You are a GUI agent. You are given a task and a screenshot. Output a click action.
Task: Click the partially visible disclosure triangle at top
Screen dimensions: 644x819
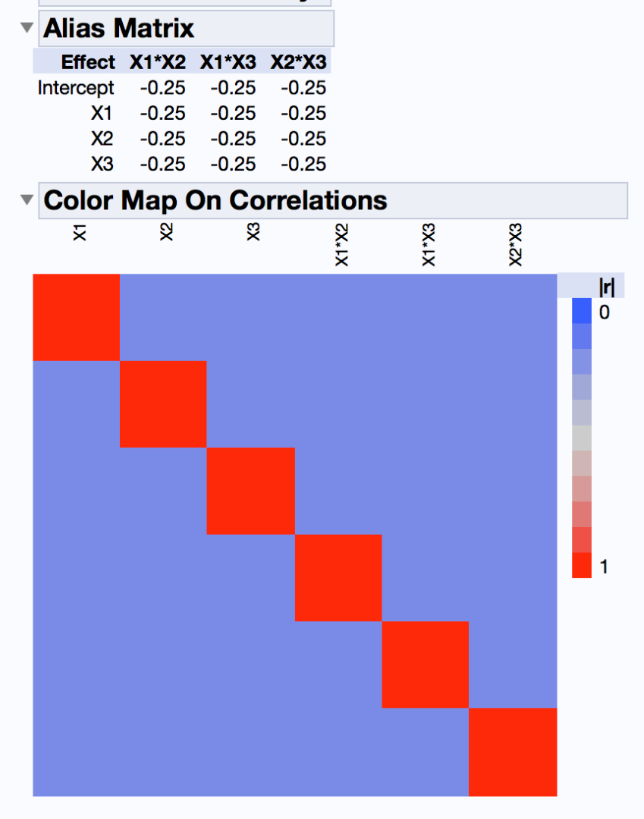pos(26,4)
